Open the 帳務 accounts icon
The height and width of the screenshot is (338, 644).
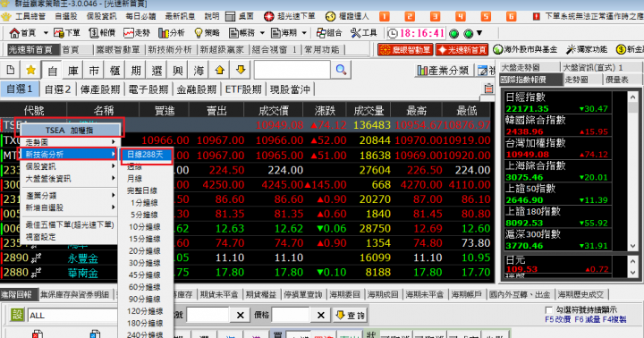(x=241, y=33)
